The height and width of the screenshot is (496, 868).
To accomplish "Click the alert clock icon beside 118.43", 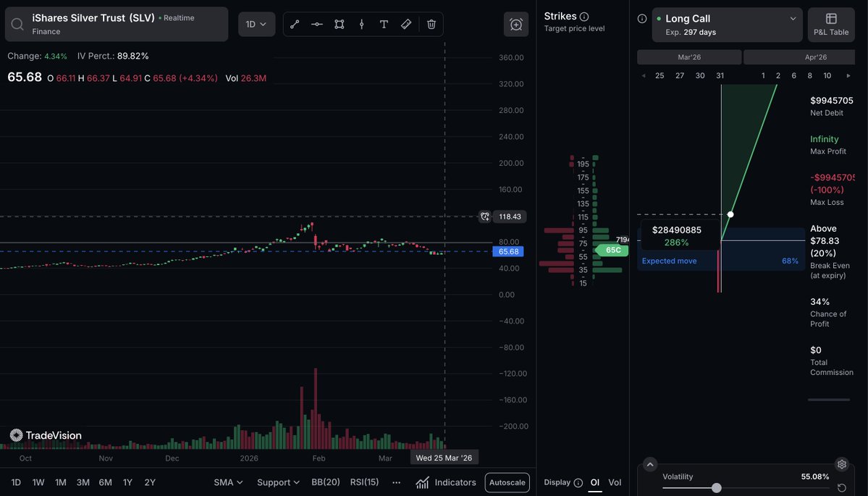I will coord(484,217).
